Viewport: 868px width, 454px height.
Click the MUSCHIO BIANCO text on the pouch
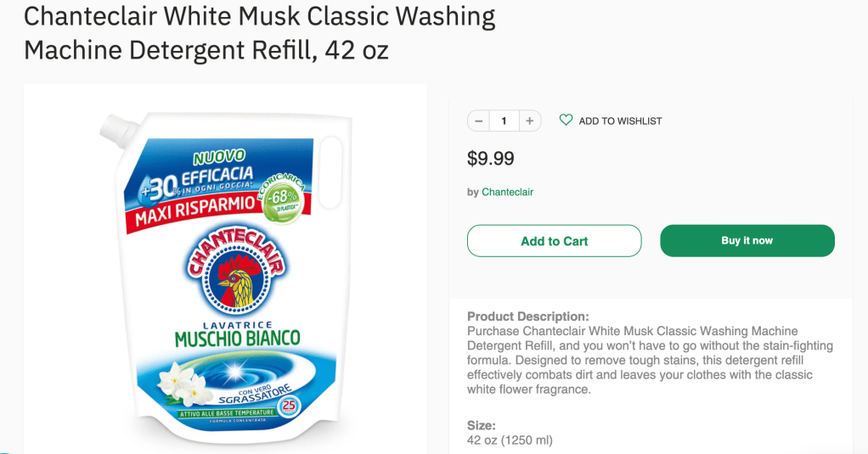click(237, 339)
